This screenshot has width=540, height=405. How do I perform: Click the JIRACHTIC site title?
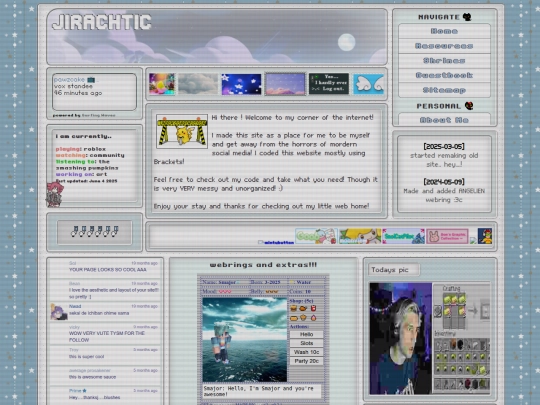102,22
